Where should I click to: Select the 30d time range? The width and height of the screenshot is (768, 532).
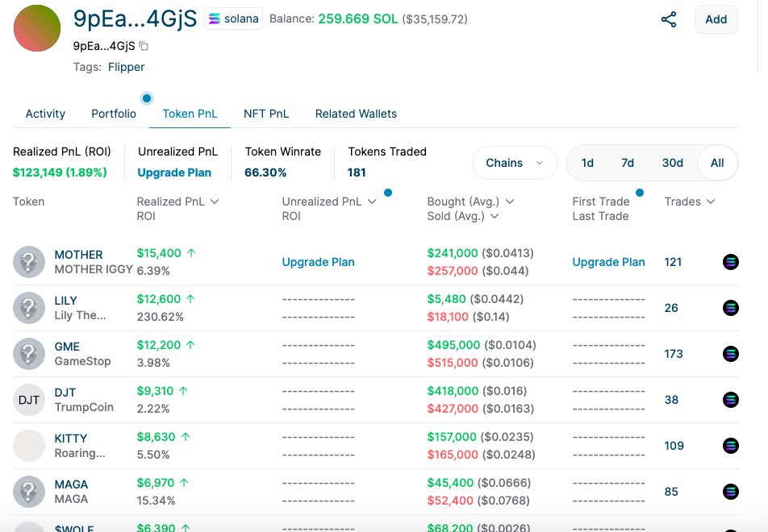[x=673, y=163]
